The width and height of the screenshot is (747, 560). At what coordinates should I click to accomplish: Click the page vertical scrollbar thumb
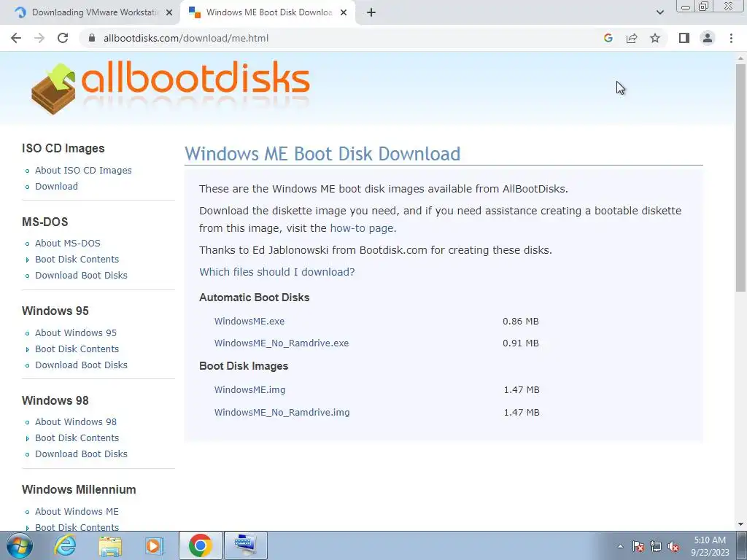coord(741,176)
